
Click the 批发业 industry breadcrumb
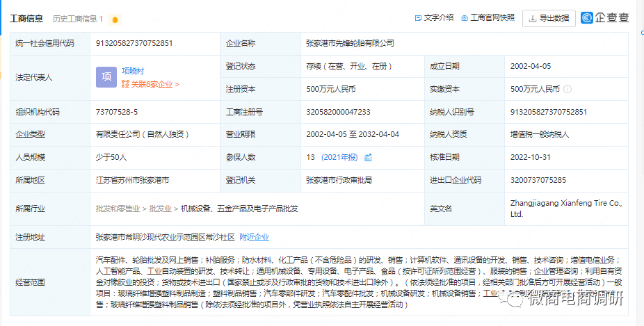tap(161, 209)
